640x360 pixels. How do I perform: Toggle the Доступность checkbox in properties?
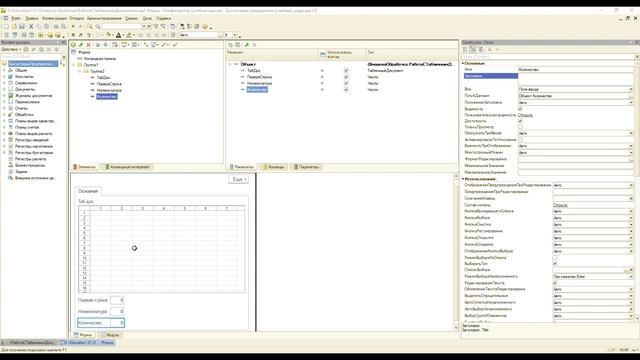(x=520, y=121)
